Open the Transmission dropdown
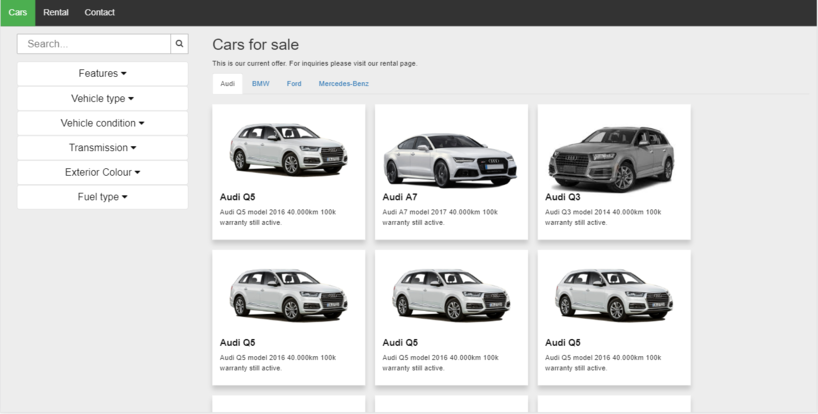818x414 pixels. tap(102, 148)
